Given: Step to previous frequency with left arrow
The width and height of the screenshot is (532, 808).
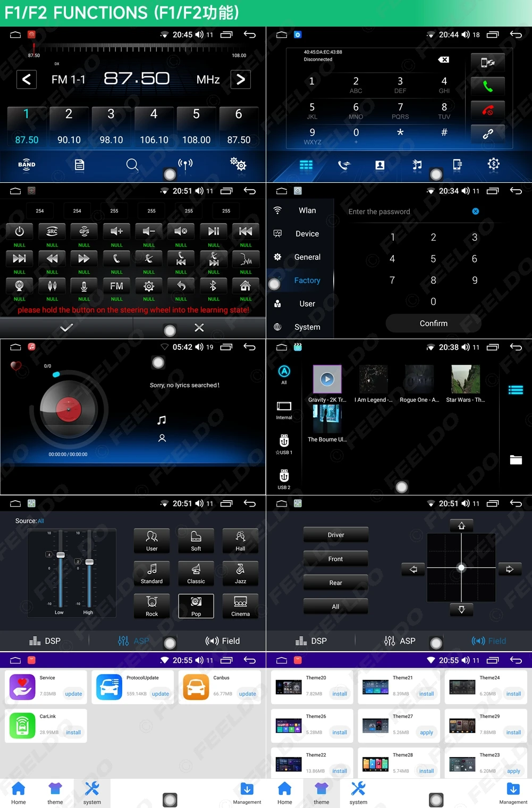Looking at the screenshot, I should click(26, 80).
